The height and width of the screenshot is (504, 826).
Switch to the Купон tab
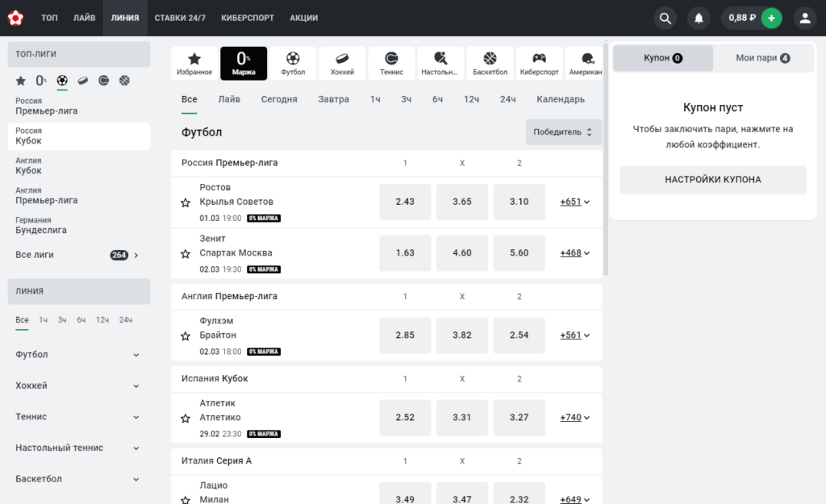click(x=663, y=58)
